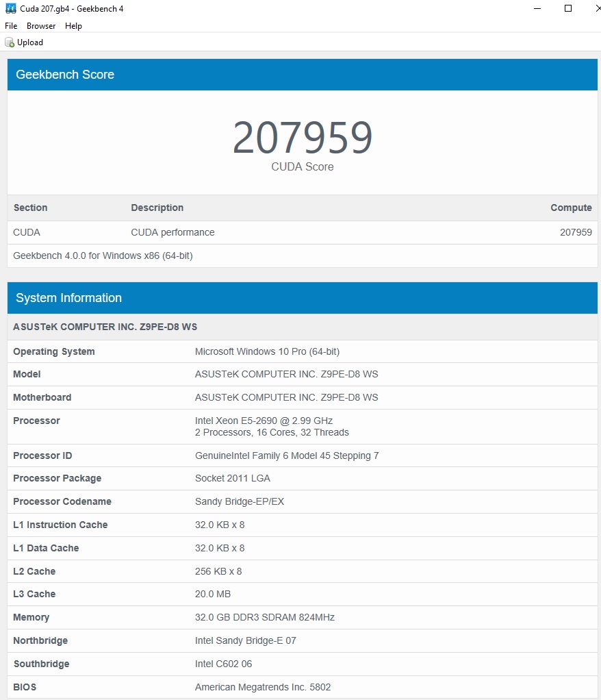Click the 'Intel C602 06' Southbridge value
This screenshot has width=601, height=700.
pos(224,664)
